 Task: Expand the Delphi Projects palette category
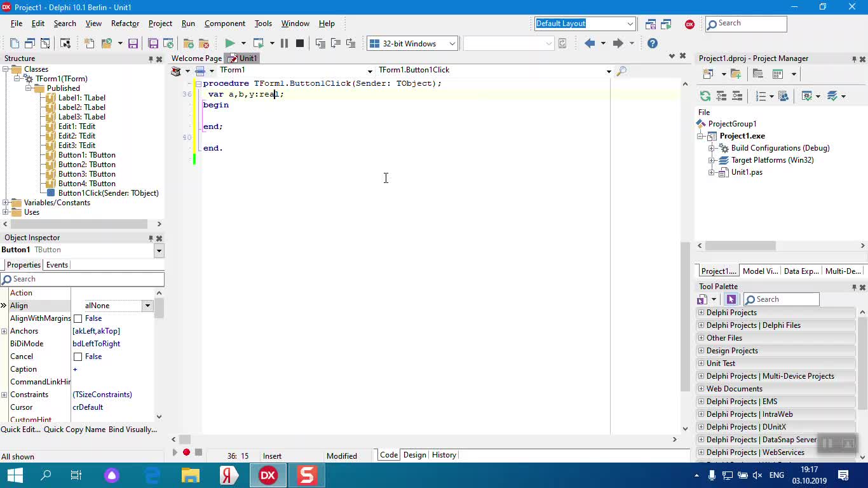702,313
